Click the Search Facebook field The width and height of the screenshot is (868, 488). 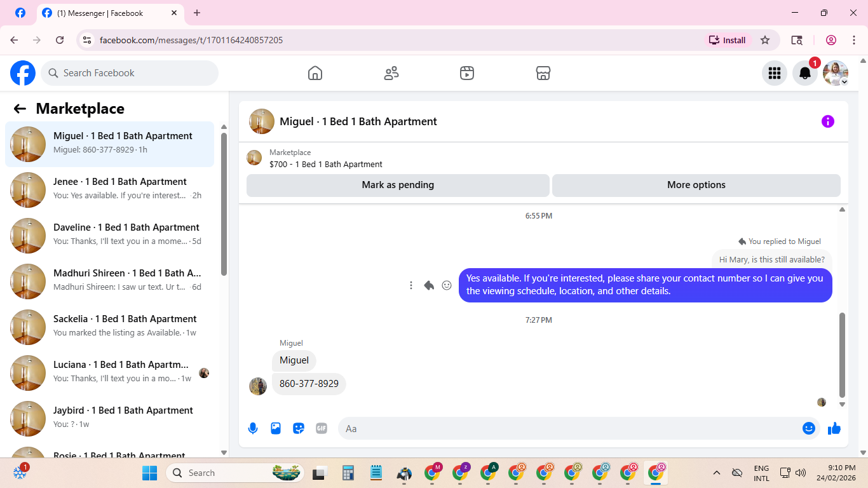click(130, 73)
